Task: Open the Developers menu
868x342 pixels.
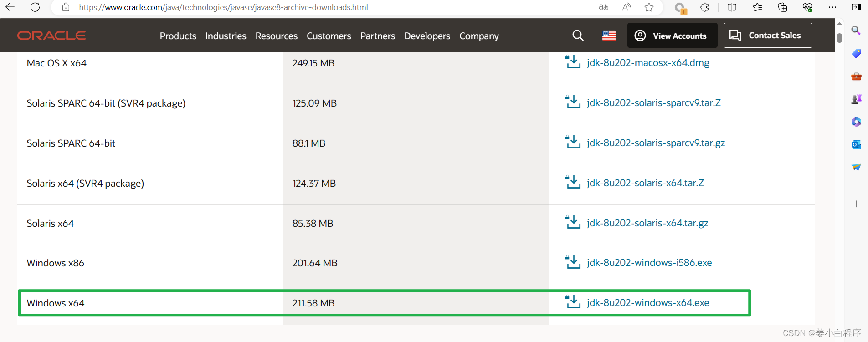Action: (x=427, y=36)
